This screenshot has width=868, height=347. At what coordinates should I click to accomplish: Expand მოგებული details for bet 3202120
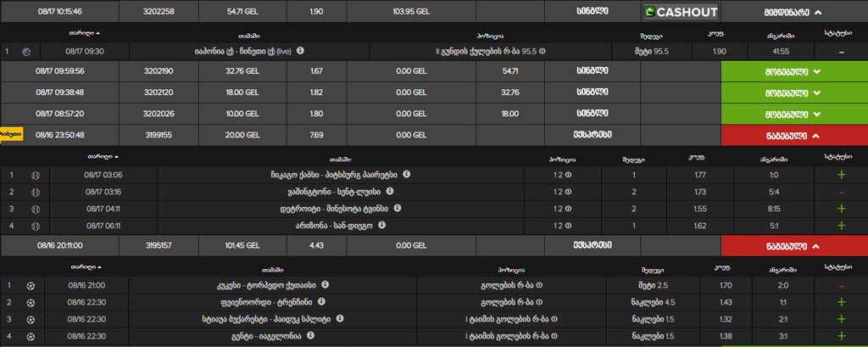click(794, 92)
